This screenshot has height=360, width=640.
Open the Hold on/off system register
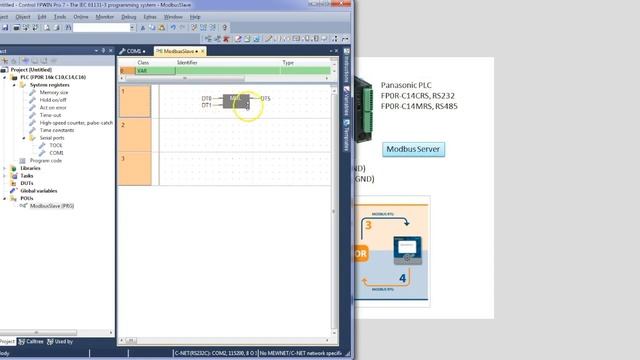click(53, 100)
